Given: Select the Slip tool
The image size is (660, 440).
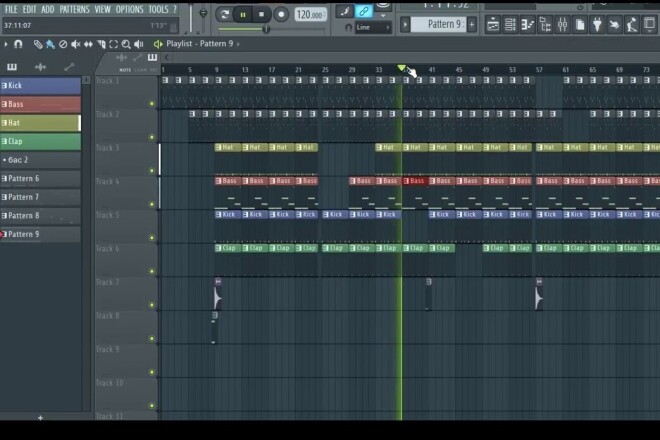Looking at the screenshot, I should (x=88, y=44).
